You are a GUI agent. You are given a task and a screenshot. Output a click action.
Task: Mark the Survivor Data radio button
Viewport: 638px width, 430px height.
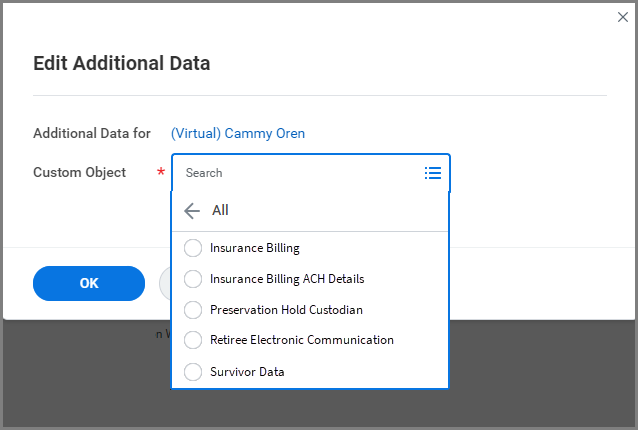coord(193,372)
